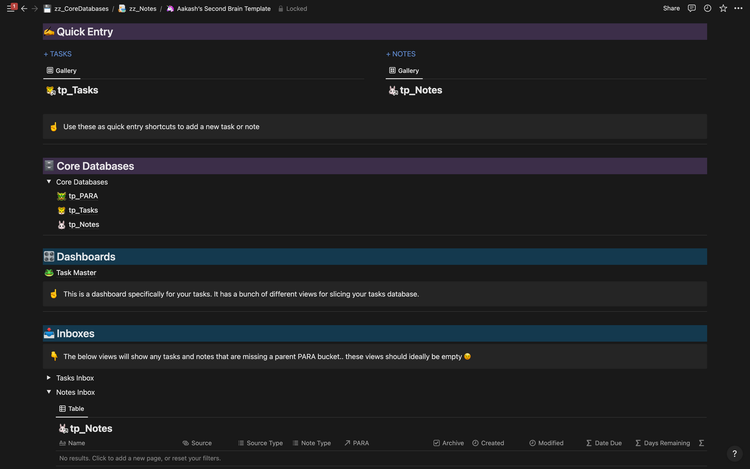Click the + TASKS quick entry link
The width and height of the screenshot is (750, 469).
point(58,54)
